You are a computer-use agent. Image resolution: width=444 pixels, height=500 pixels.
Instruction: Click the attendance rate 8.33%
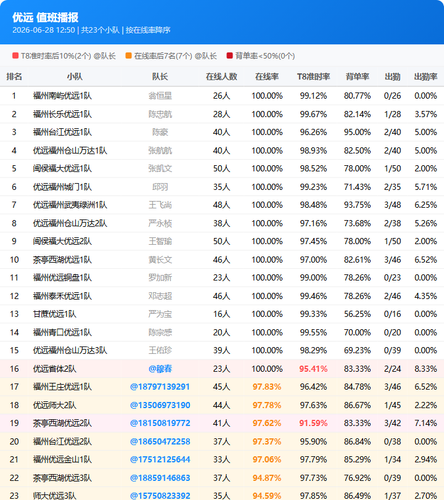pos(426,369)
